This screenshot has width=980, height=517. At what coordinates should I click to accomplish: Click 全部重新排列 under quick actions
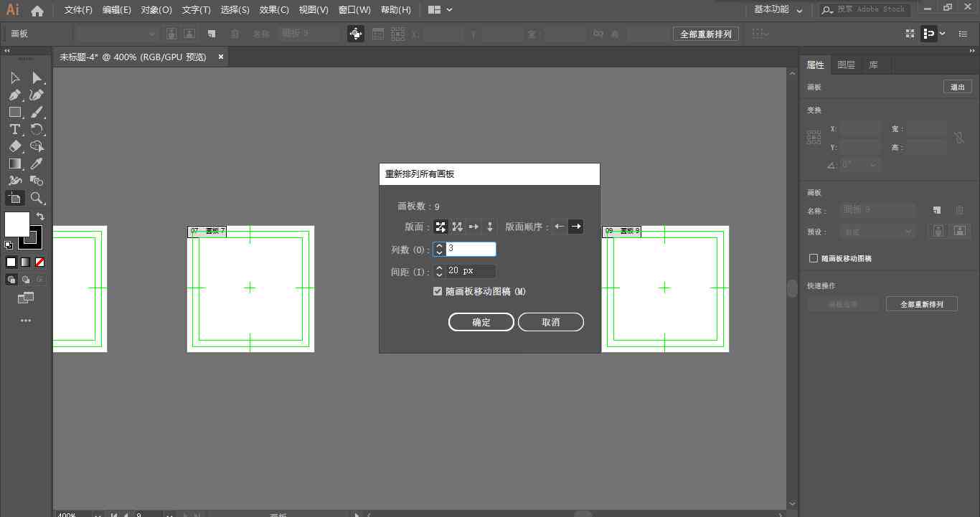pos(922,304)
